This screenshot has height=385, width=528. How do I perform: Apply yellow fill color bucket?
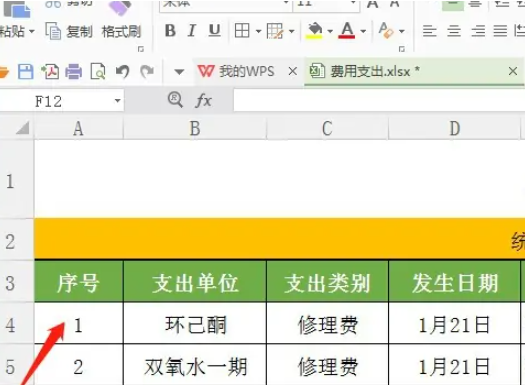314,30
